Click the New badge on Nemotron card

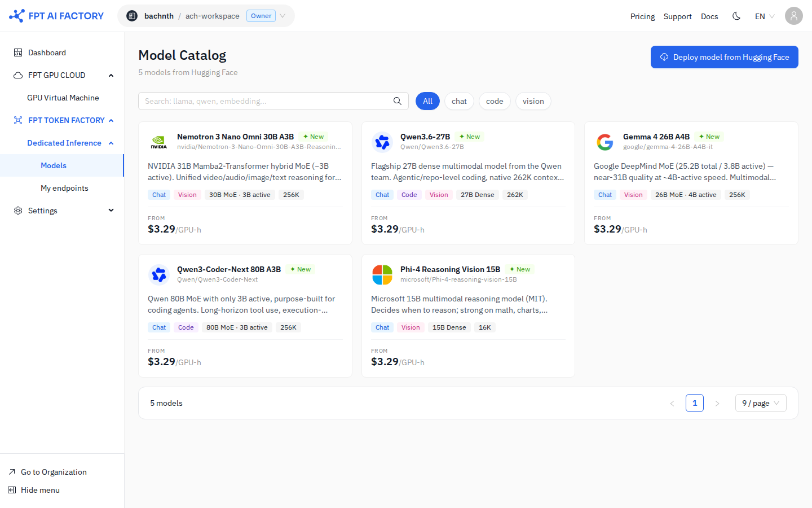(314, 137)
